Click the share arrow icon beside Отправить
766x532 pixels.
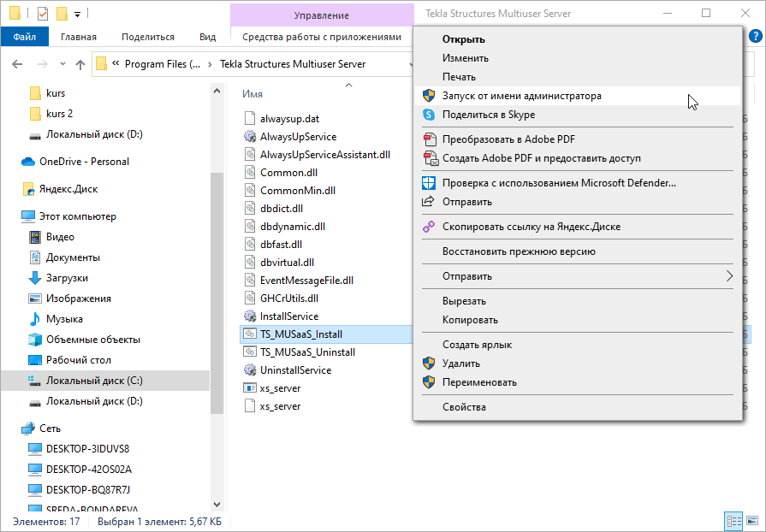[x=429, y=202]
